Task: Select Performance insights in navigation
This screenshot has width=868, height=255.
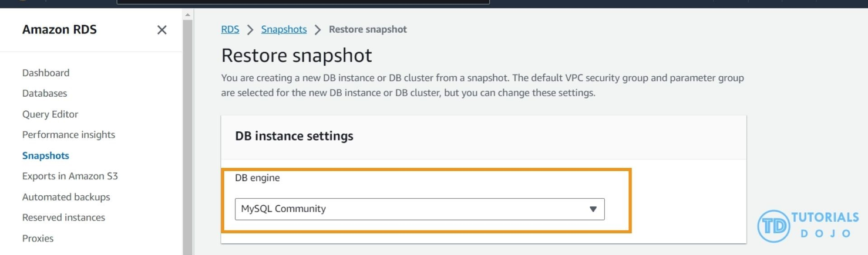Action: coord(69,135)
